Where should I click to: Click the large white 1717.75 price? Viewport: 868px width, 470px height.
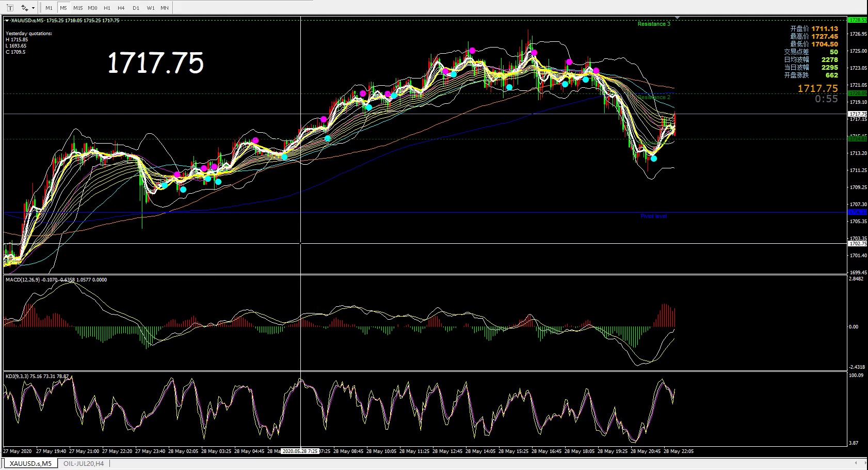point(155,63)
